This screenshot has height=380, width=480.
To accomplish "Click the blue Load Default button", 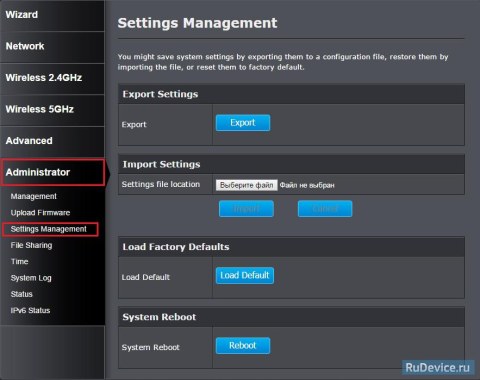I will click(x=245, y=275).
